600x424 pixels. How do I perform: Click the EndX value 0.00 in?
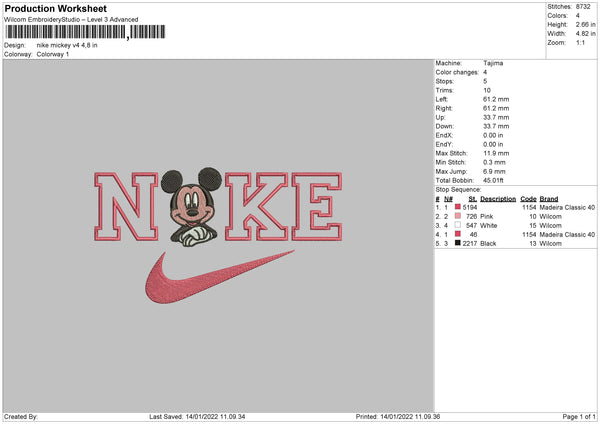pos(493,135)
